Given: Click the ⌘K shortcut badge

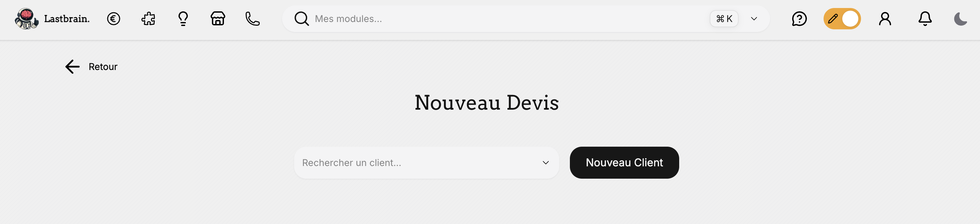Looking at the screenshot, I should point(724,19).
